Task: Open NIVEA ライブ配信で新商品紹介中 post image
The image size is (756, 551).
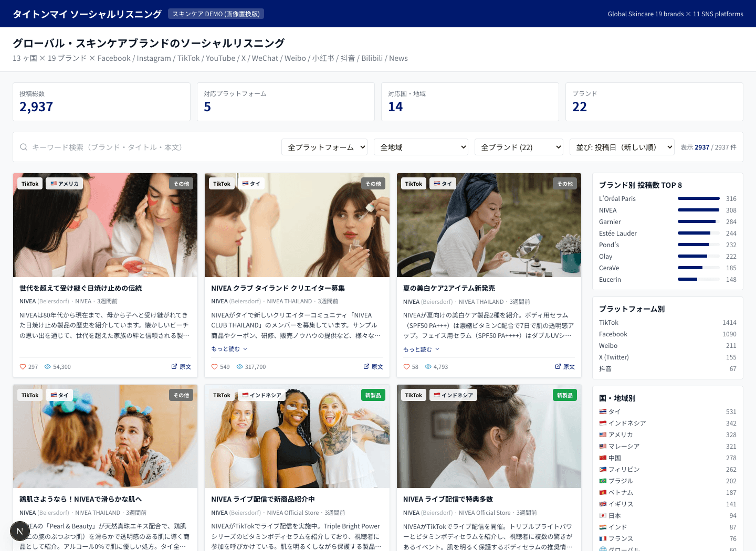Action: click(x=297, y=437)
